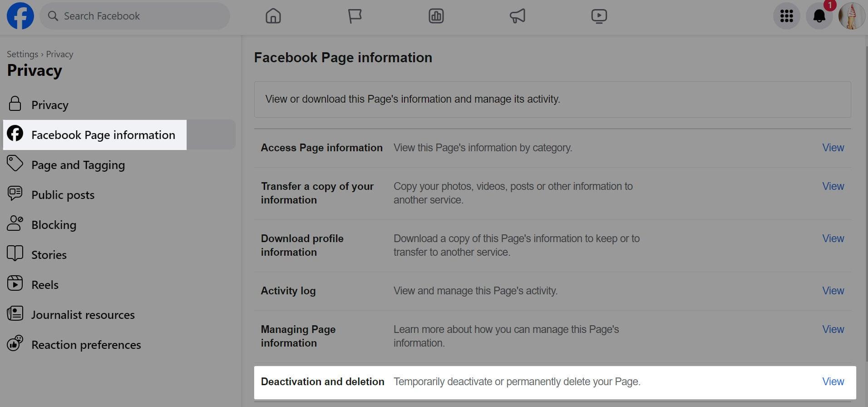
Task: Go to Home via house icon
Action: [273, 16]
